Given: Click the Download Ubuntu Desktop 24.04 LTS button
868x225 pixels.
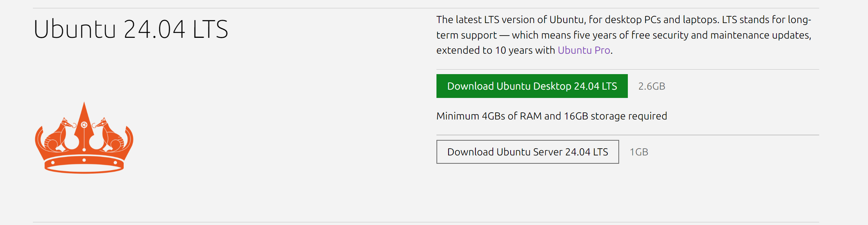Looking at the screenshot, I should [x=531, y=86].
